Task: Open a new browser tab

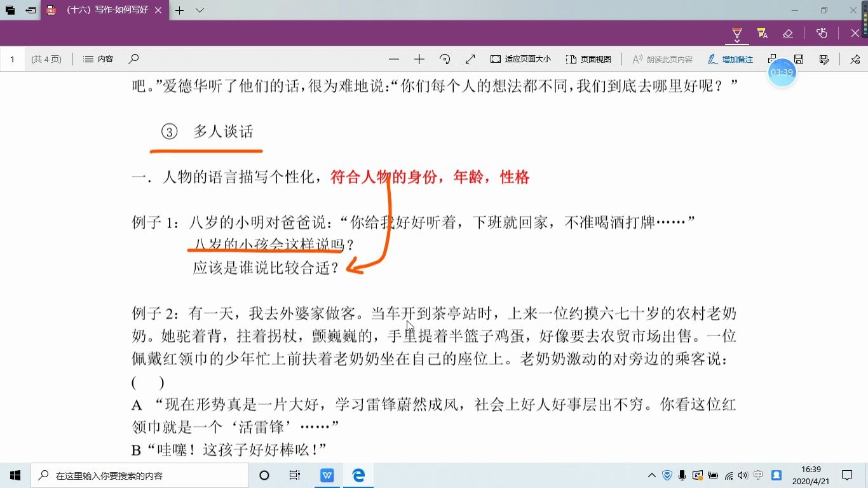Action: 180,10
